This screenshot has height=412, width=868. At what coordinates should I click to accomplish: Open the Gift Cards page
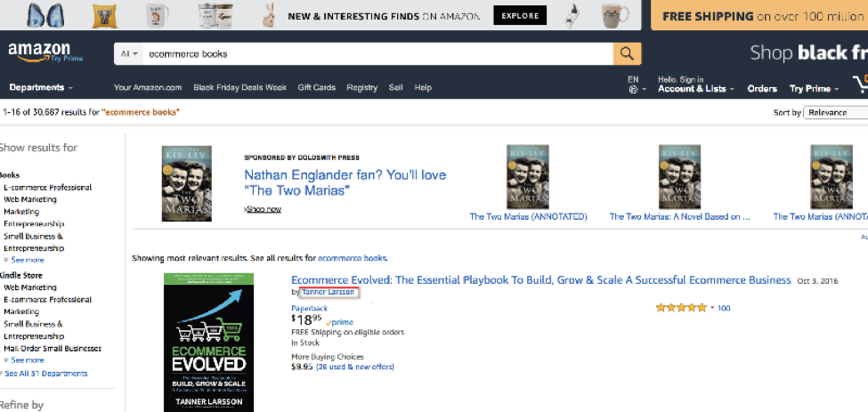(x=316, y=87)
